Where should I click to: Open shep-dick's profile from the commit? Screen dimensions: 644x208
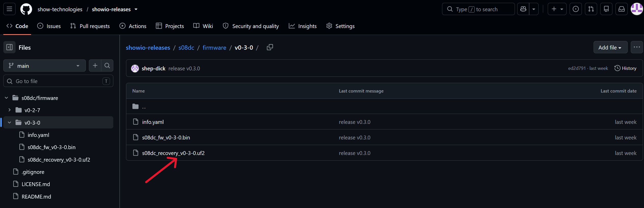154,68
